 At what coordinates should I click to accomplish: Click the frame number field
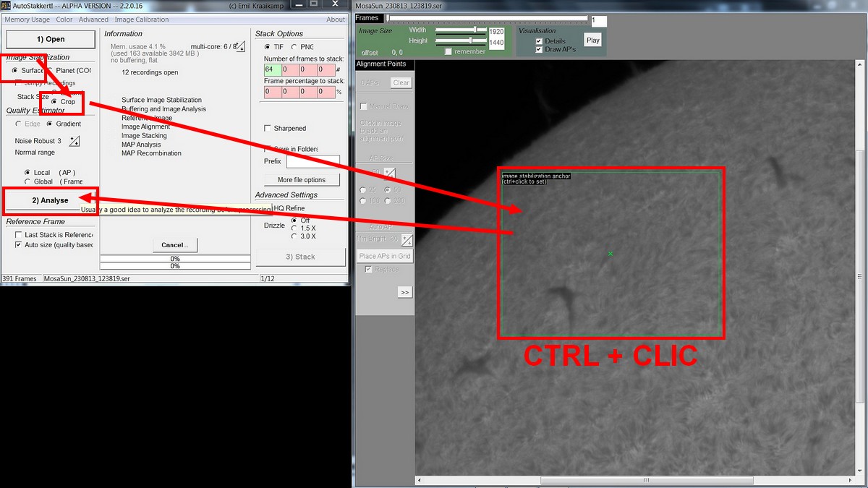599,21
